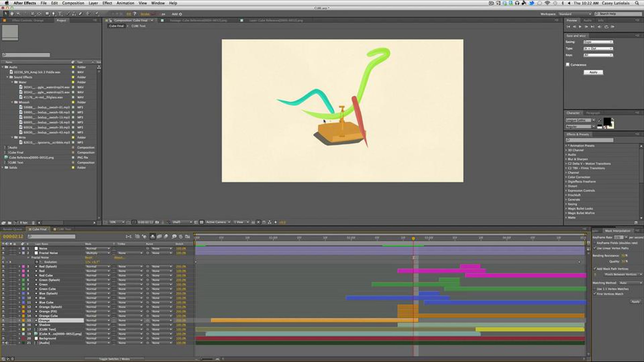The image size is (644, 362).
Task: Expand the Blur & Sharpen effects category
Action: (566, 159)
